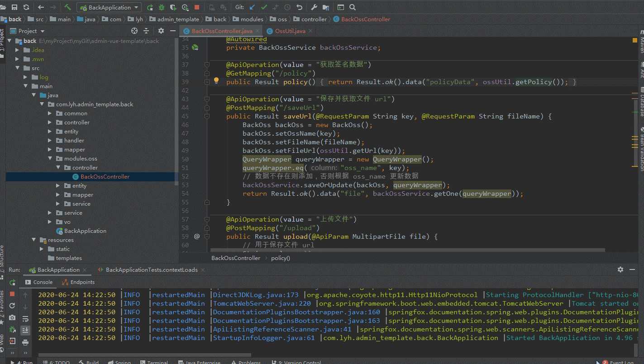
Task: Open Settings via the wrench icon
Action: click(x=315, y=7)
